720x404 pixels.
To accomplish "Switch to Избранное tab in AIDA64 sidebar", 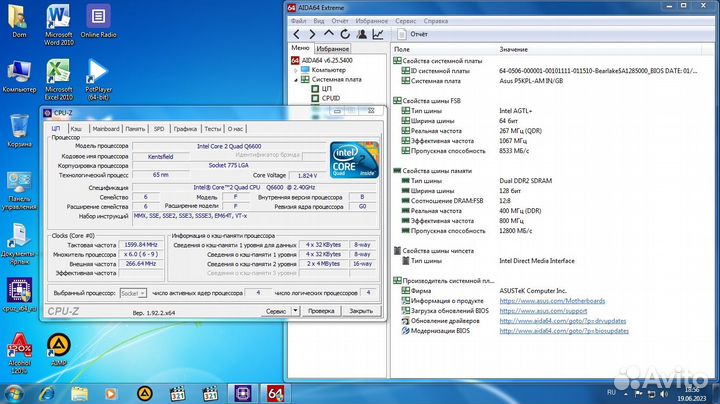I will point(332,49).
